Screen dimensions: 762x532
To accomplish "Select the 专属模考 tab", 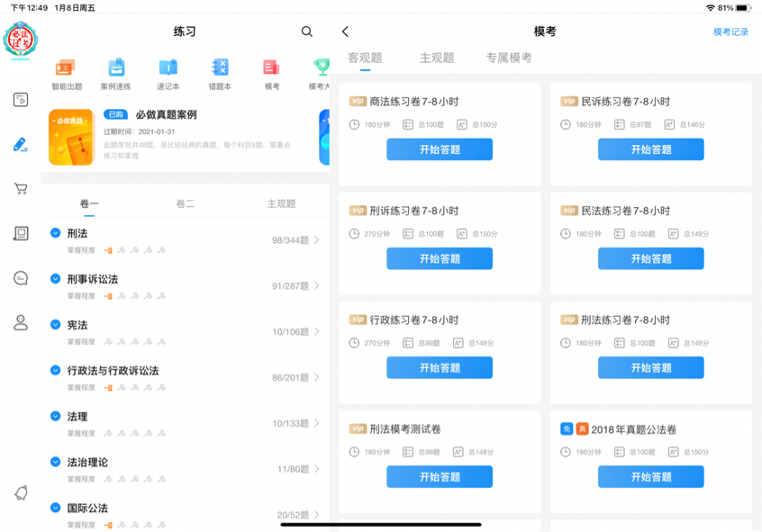I will point(509,58).
